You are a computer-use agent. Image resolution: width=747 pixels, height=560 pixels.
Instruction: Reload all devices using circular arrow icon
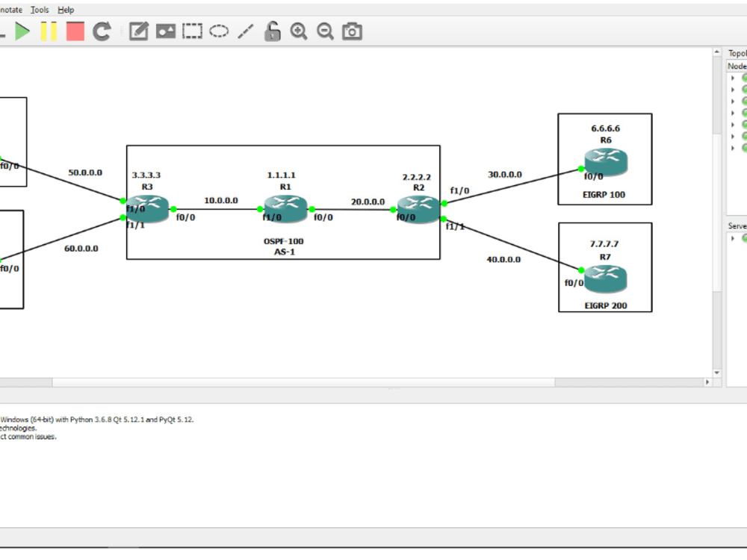[101, 31]
